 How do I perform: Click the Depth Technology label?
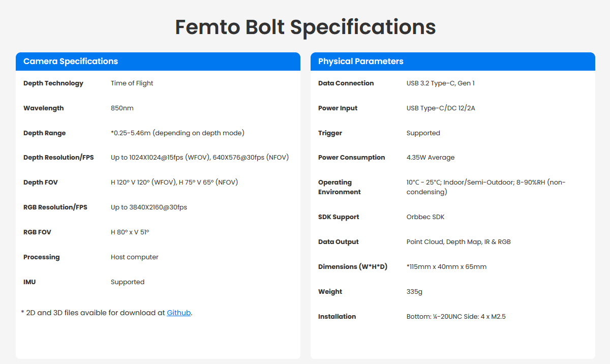[53, 83]
